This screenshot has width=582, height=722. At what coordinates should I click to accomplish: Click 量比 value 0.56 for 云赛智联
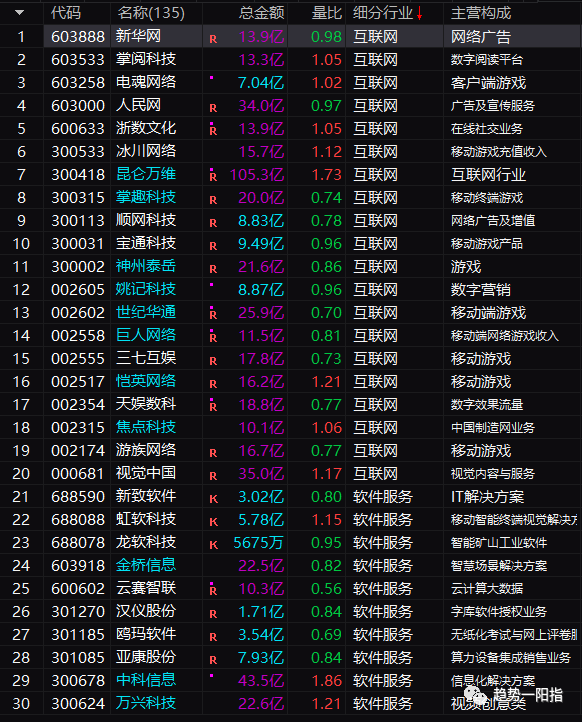click(x=326, y=588)
